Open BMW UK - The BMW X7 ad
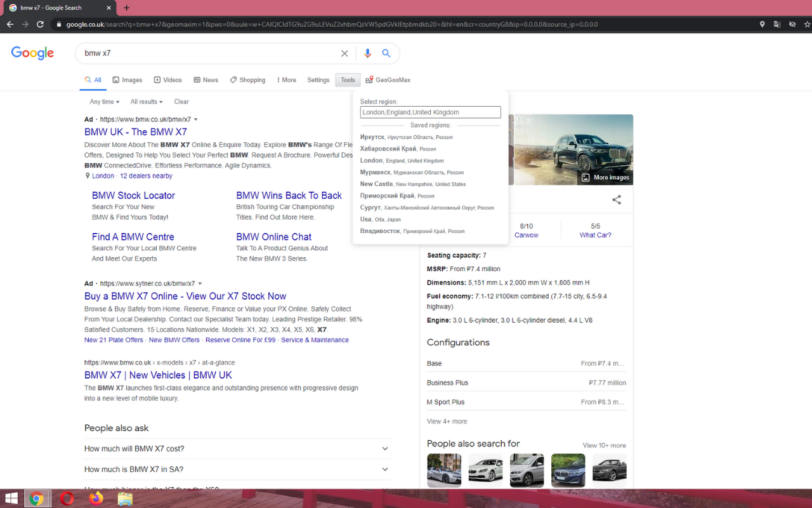The image size is (812, 508). [x=136, y=132]
